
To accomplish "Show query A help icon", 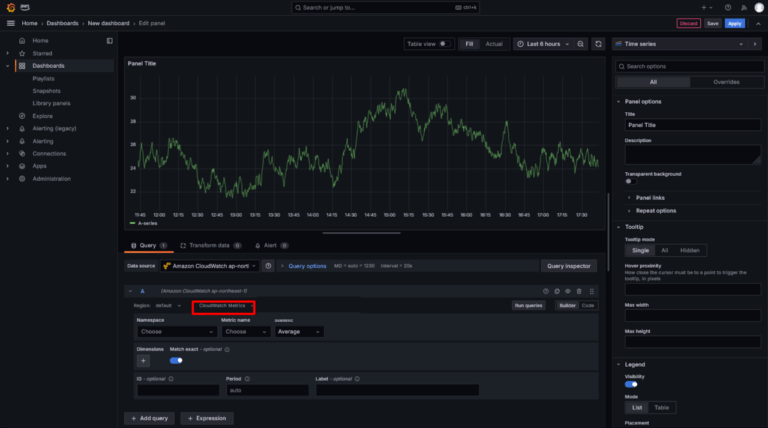I will pos(546,291).
